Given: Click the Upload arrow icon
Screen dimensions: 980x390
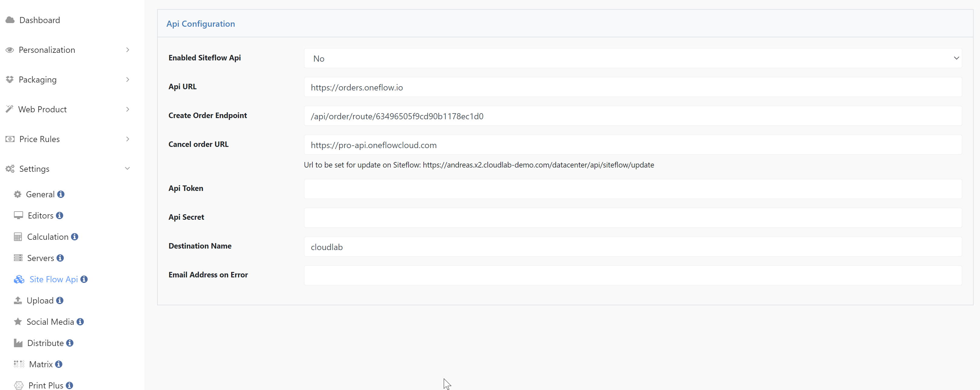Looking at the screenshot, I should pos(18,300).
